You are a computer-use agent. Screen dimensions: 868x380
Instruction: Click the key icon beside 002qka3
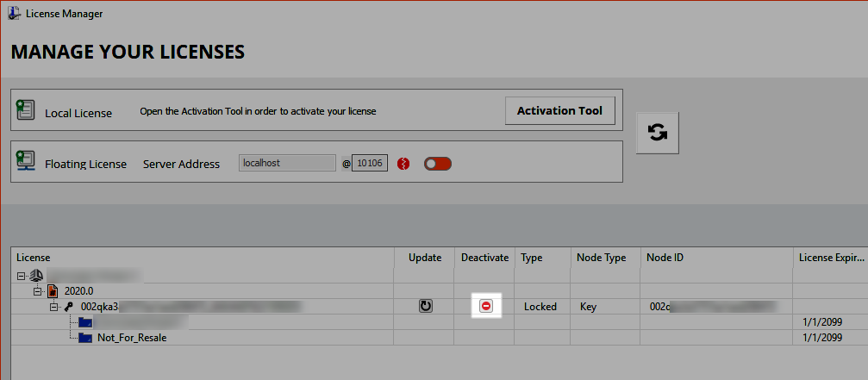(69, 307)
